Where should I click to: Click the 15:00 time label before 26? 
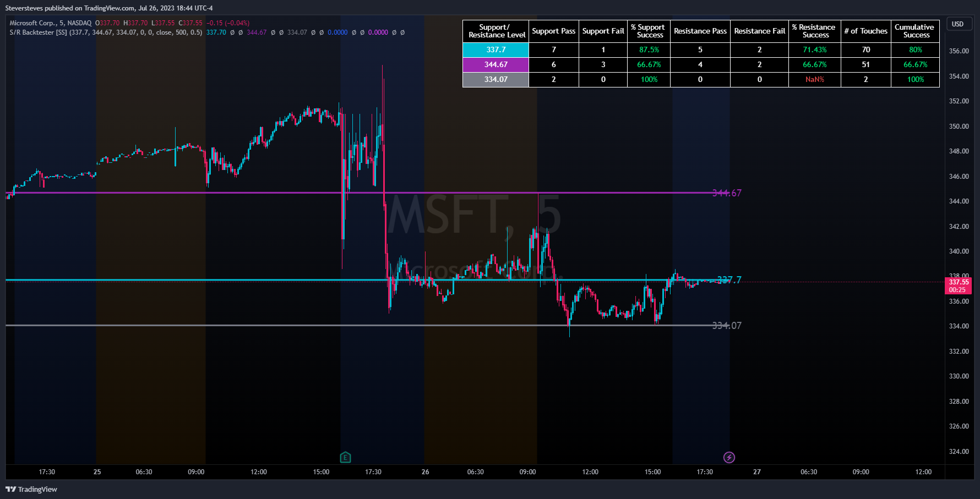(321, 472)
